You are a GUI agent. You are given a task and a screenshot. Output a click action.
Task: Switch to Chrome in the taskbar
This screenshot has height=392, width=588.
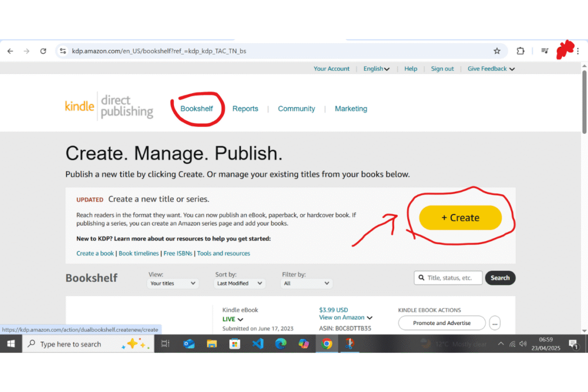click(327, 344)
